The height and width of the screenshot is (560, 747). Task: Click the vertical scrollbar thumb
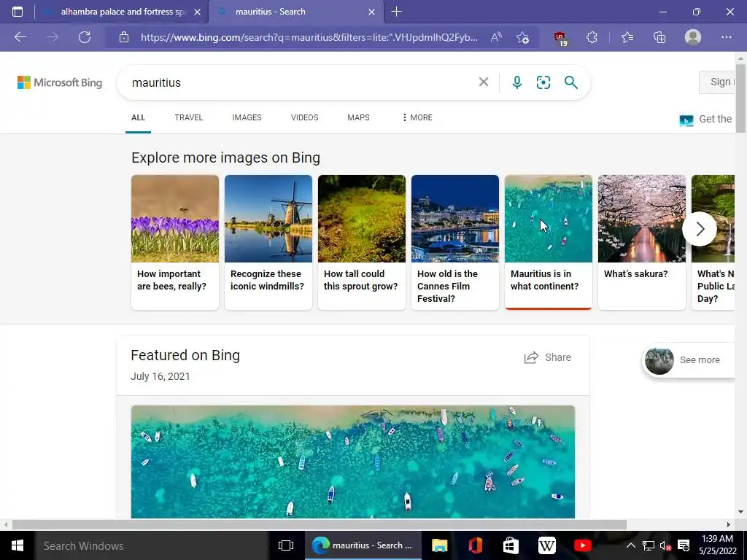[x=741, y=98]
